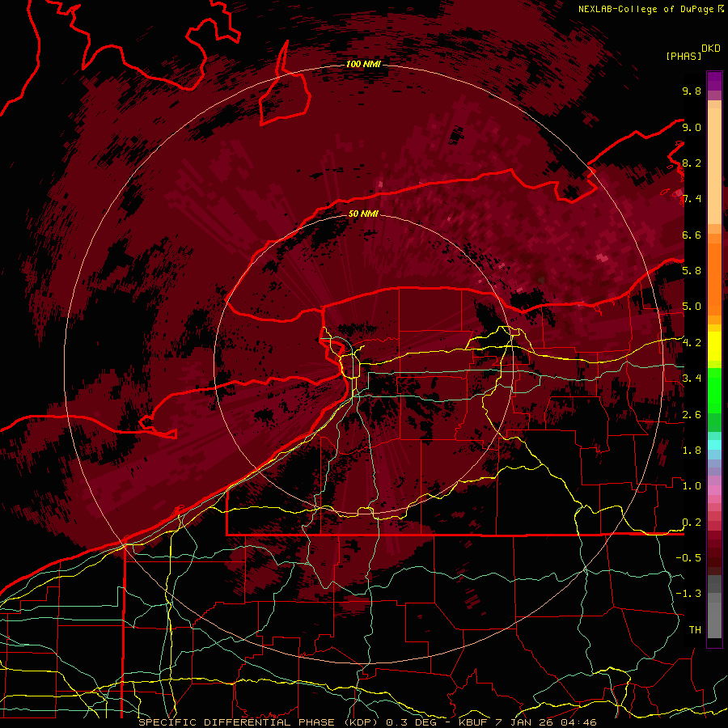Click the -1.3 color scale value
Image resolution: width=728 pixels, height=728 pixels.
tap(688, 594)
